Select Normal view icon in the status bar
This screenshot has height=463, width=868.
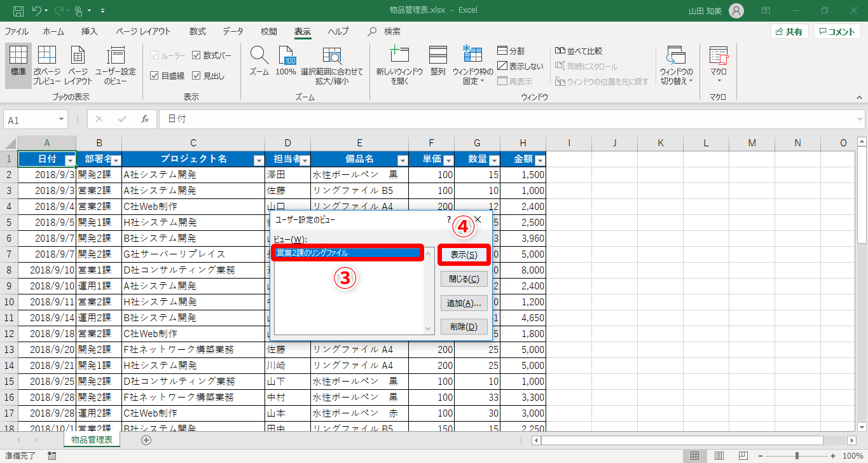695,455
